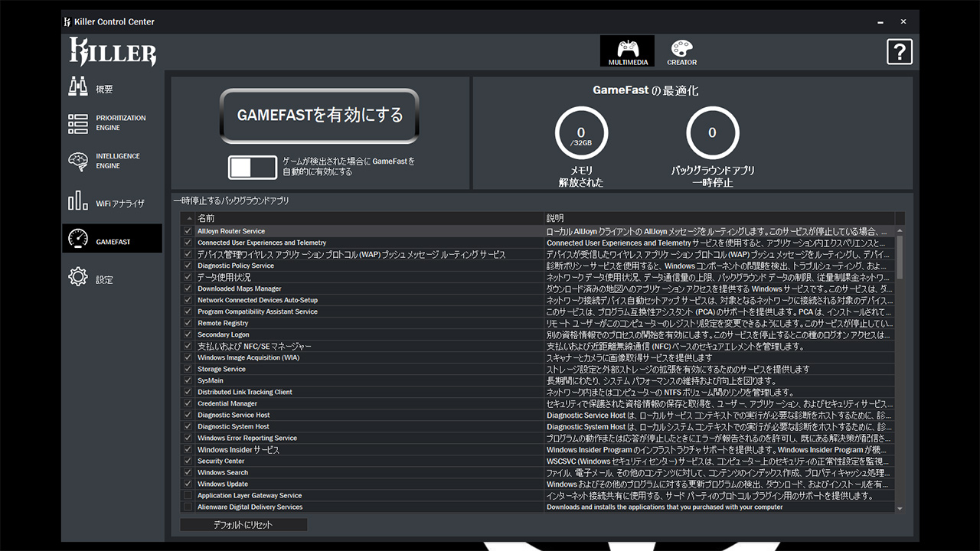This screenshot has height=551, width=980.
Task: Select the Credential Manager row
Action: (x=537, y=403)
